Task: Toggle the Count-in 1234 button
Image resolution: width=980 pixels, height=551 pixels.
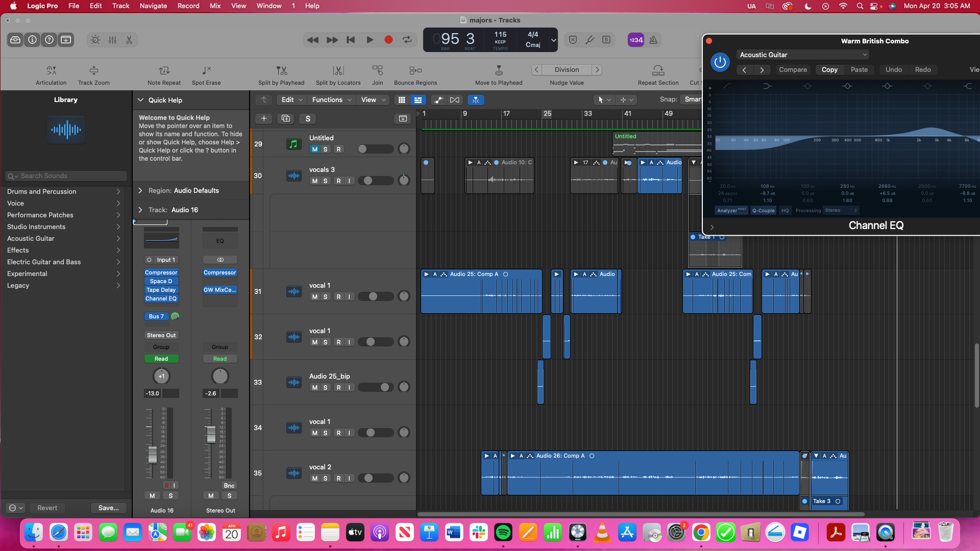Action: pos(636,40)
